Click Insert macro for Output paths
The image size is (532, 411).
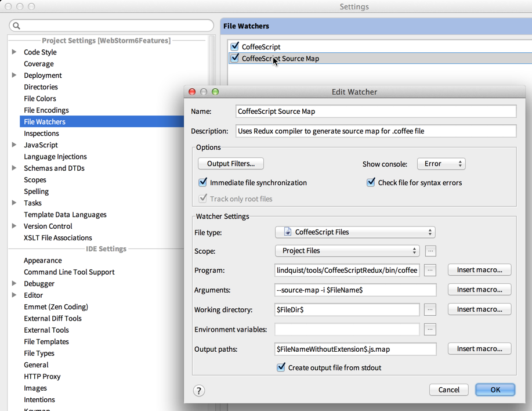coord(479,348)
